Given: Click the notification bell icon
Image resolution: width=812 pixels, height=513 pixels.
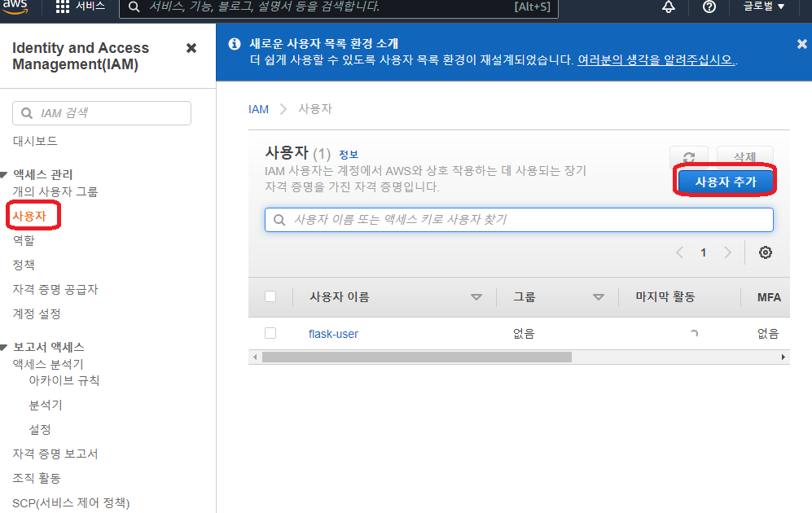Looking at the screenshot, I should [669, 7].
